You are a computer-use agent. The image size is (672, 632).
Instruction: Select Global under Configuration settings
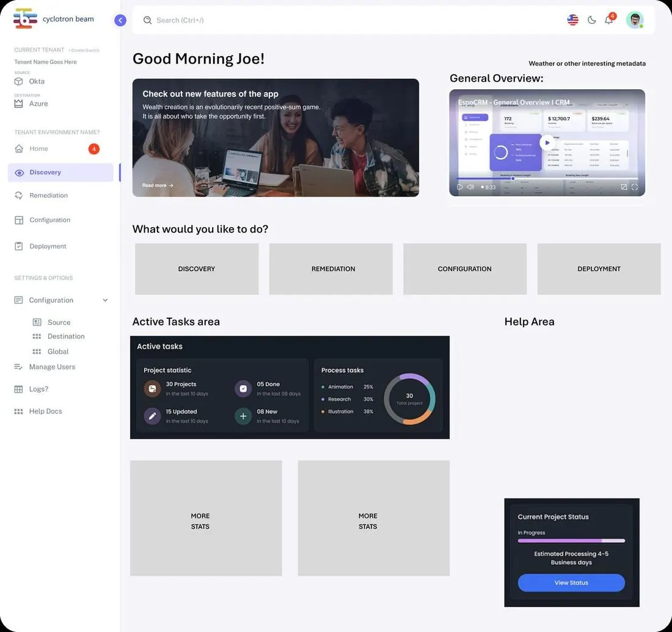tap(58, 351)
